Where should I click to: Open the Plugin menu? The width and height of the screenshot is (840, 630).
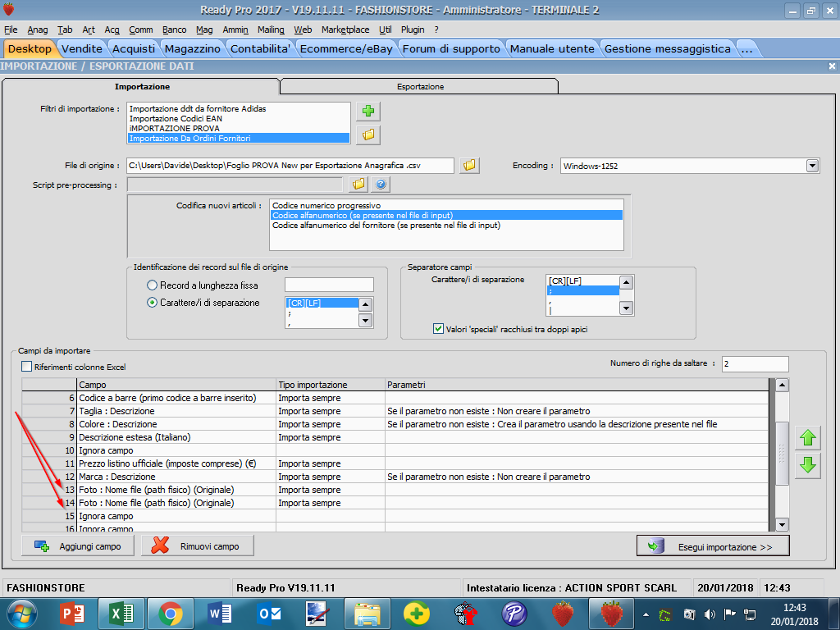(x=413, y=30)
